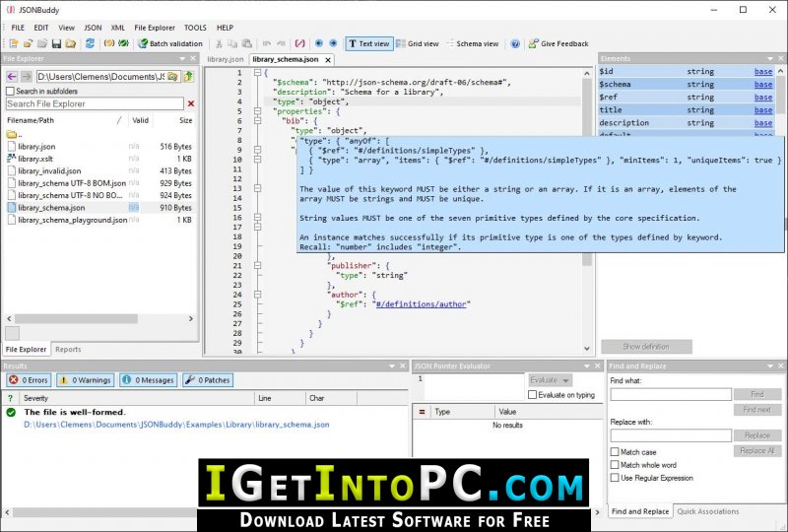The height and width of the screenshot is (532, 788).
Task: Click the Cut scissors icon
Action: (219, 43)
